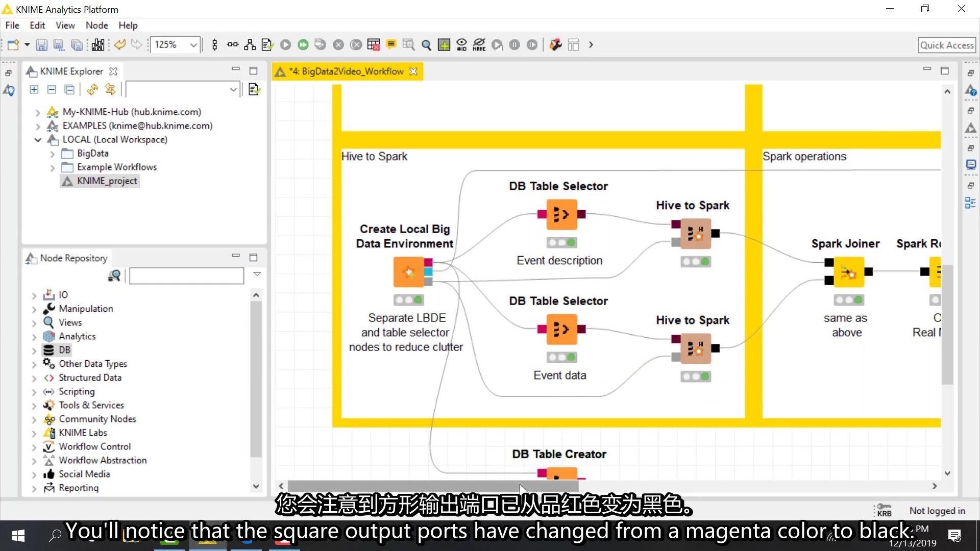This screenshot has width=980, height=551.
Task: Open the View menu
Action: 65,26
